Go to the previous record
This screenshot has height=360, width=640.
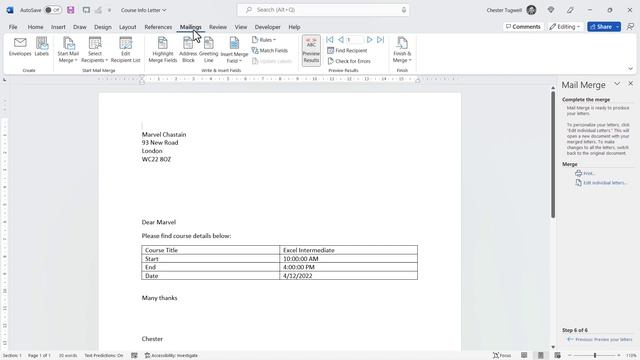coord(340,40)
